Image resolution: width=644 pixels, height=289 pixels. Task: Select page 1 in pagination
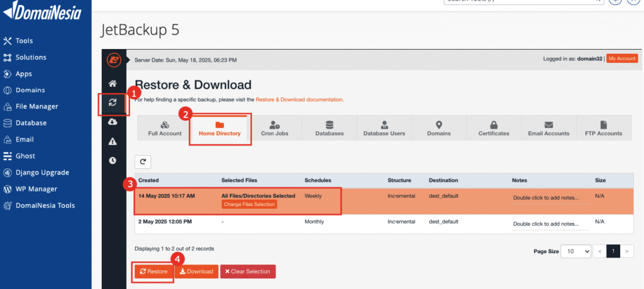[x=613, y=251]
